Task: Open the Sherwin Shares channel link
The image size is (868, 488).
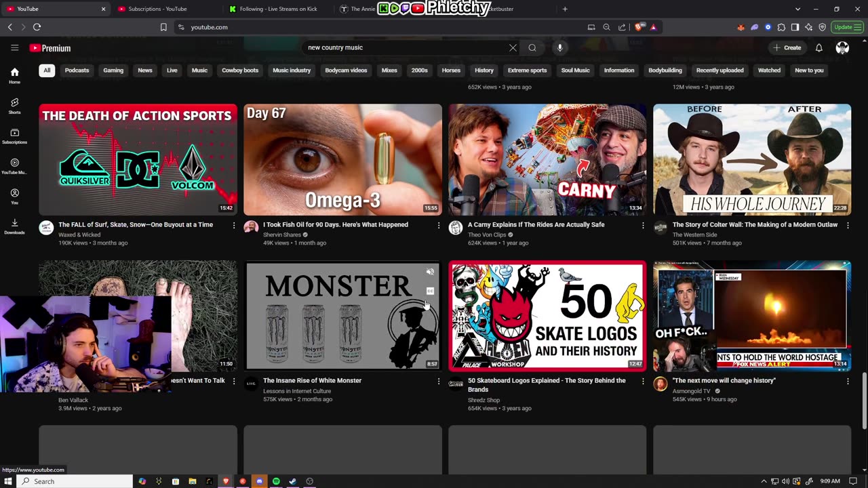Action: click(x=282, y=235)
